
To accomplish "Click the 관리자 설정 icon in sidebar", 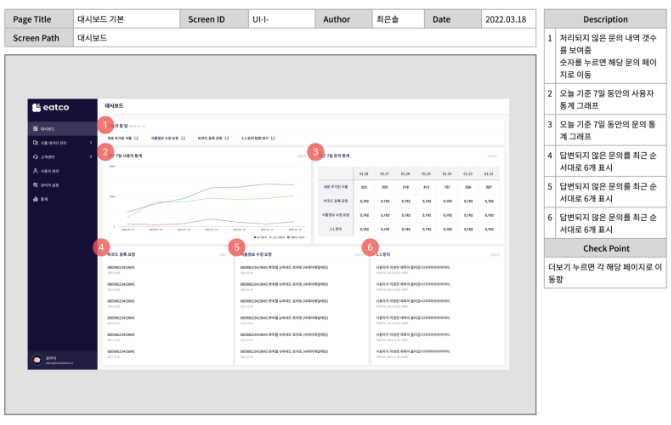I will pos(36,185).
